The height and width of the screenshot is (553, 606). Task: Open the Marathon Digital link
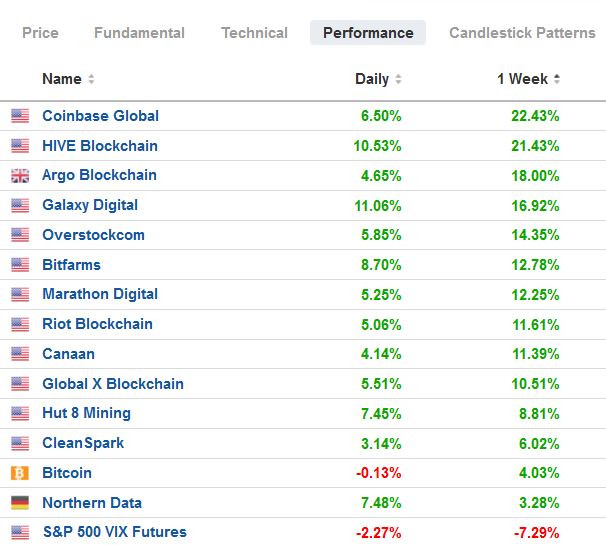click(x=100, y=294)
